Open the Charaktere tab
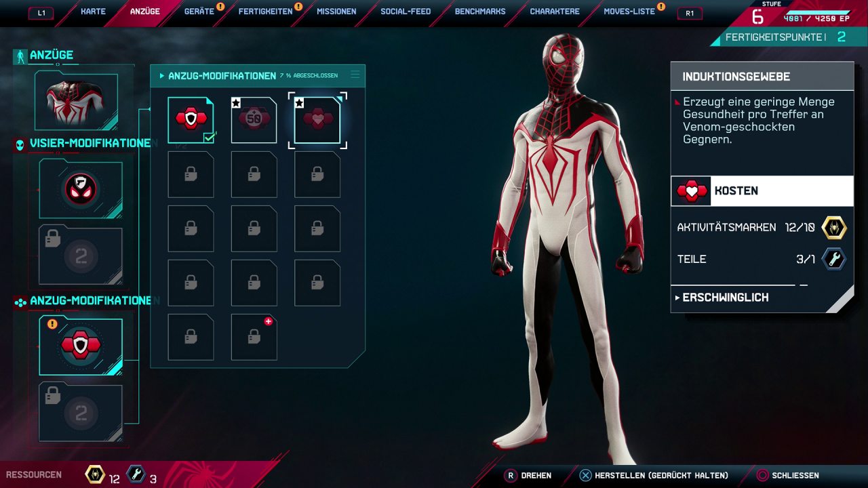 pos(555,12)
